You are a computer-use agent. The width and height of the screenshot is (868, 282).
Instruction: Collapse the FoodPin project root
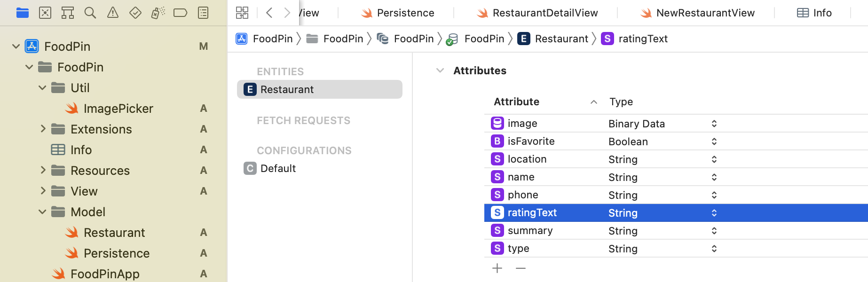pyautogui.click(x=16, y=46)
